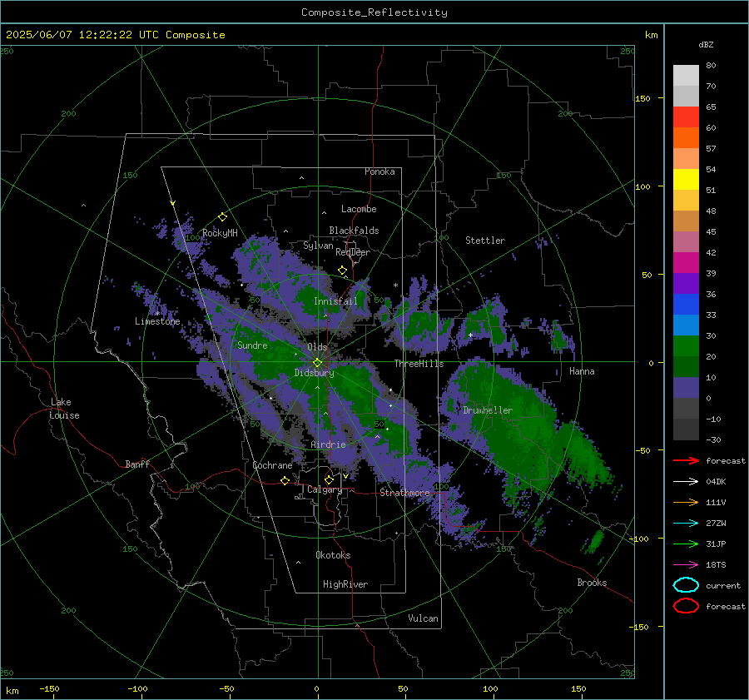Click the dBZ legend heading
Screen dimensions: 749x700
(706, 45)
